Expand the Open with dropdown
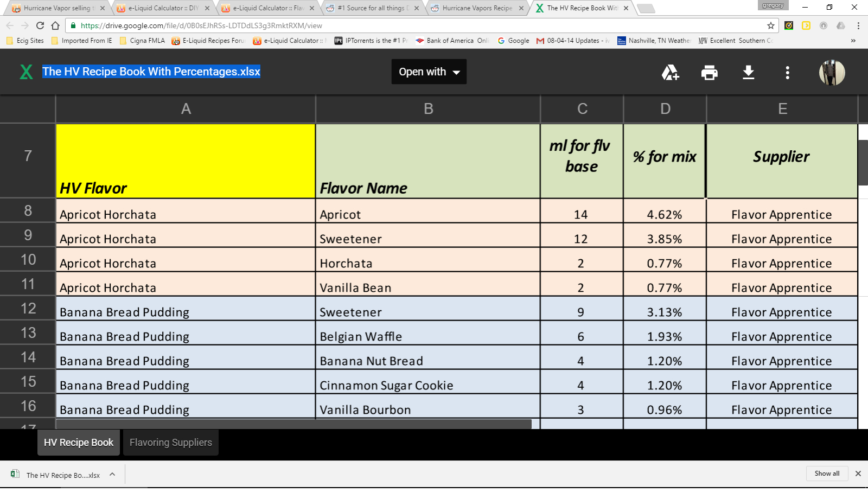This screenshot has width=868, height=499. click(429, 72)
